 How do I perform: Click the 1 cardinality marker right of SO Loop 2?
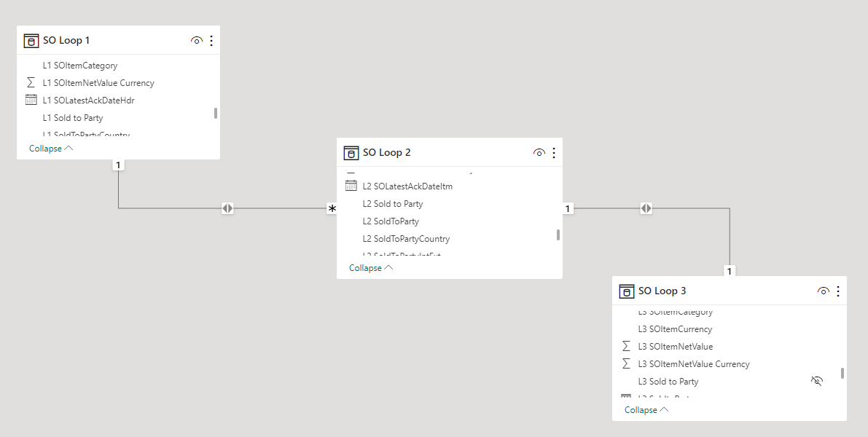point(568,208)
